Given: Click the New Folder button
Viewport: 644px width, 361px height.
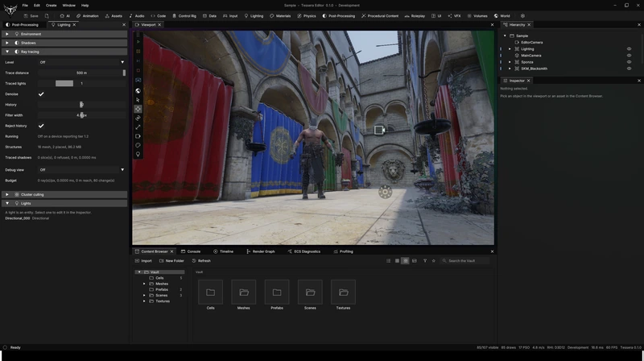Looking at the screenshot, I should (171, 260).
